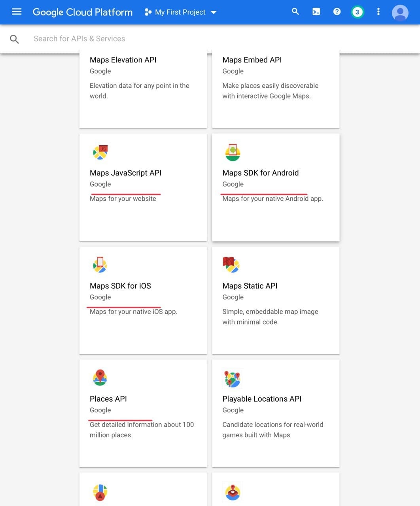
Task: Select the Maps Elevation API card
Action: [143, 90]
